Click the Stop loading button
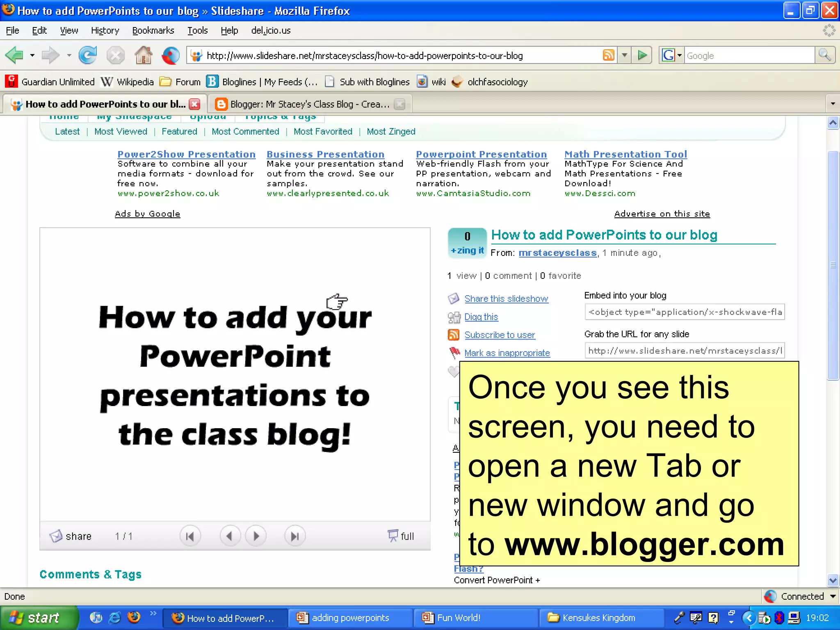 point(115,55)
